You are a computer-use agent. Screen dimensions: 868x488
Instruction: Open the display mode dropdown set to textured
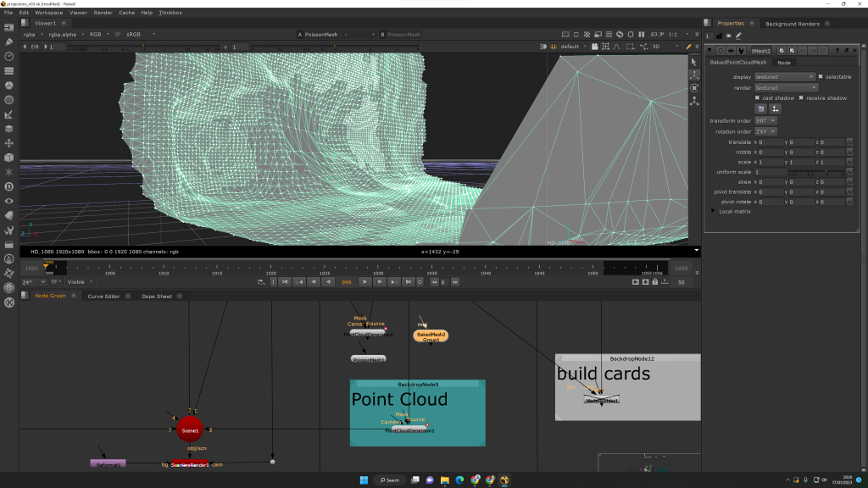click(x=785, y=77)
